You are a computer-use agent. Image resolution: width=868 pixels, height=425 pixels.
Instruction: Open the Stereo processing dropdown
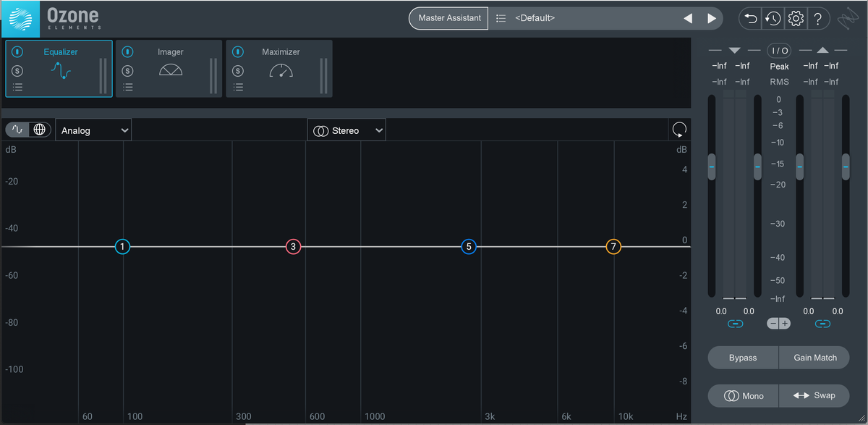coord(346,130)
